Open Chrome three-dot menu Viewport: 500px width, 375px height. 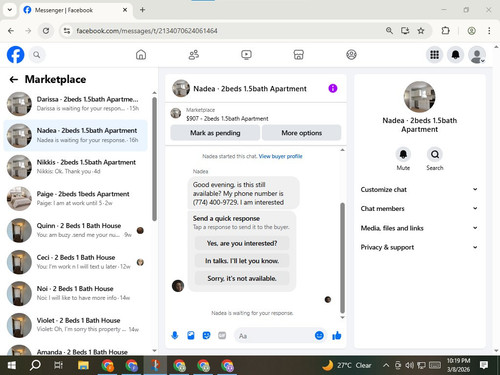click(489, 31)
